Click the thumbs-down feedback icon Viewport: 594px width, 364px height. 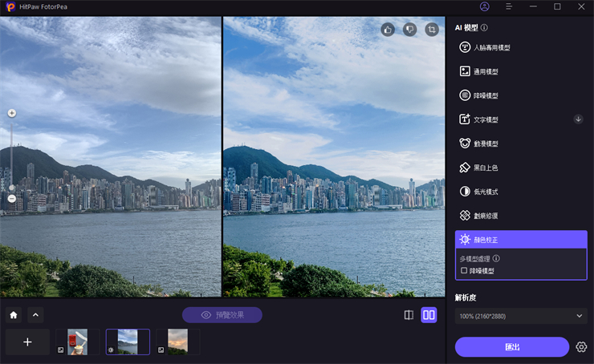[409, 30]
